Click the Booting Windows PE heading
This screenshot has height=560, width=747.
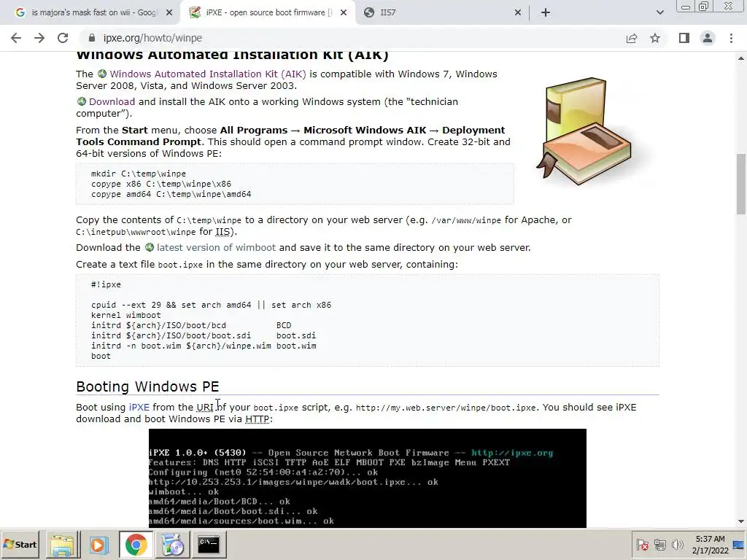(x=147, y=386)
